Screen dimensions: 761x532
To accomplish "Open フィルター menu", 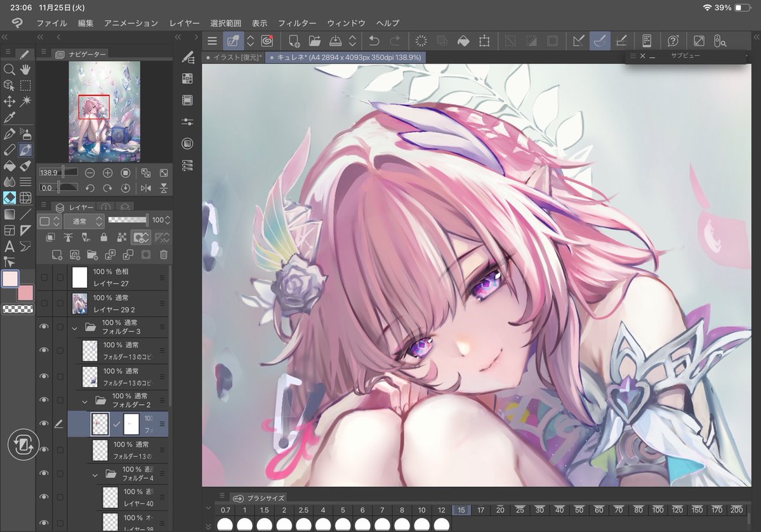I will pos(297,23).
